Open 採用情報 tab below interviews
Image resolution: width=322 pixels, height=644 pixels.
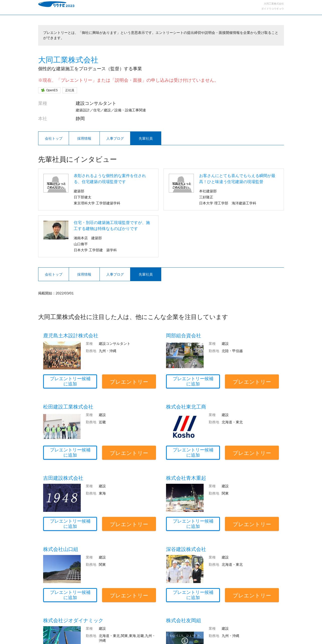coord(84,274)
